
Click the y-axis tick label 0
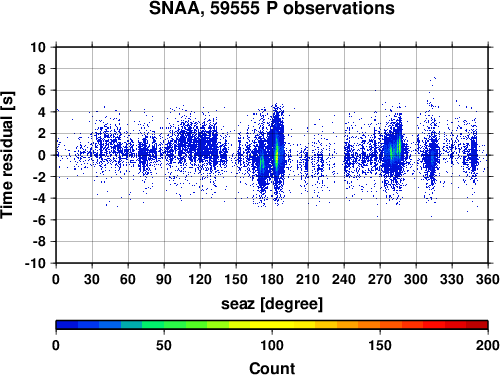[42, 155]
